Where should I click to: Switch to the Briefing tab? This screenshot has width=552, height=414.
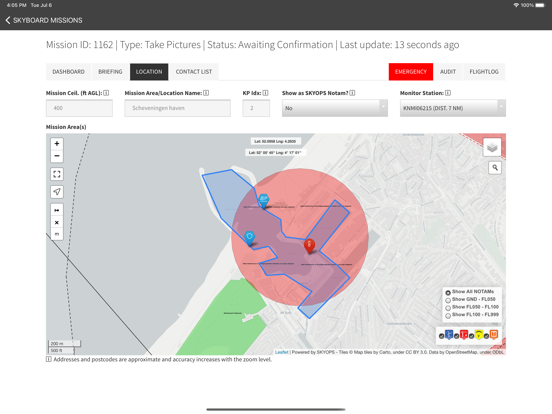click(x=110, y=72)
